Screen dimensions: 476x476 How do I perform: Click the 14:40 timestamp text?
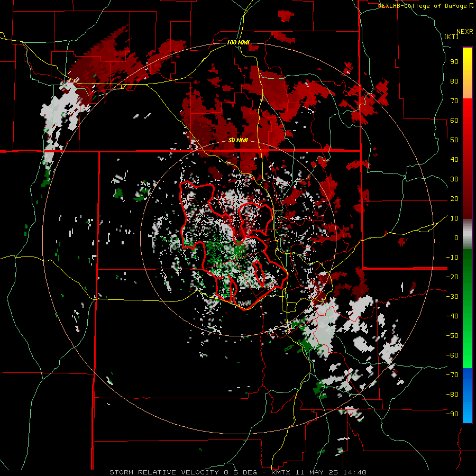click(354, 472)
